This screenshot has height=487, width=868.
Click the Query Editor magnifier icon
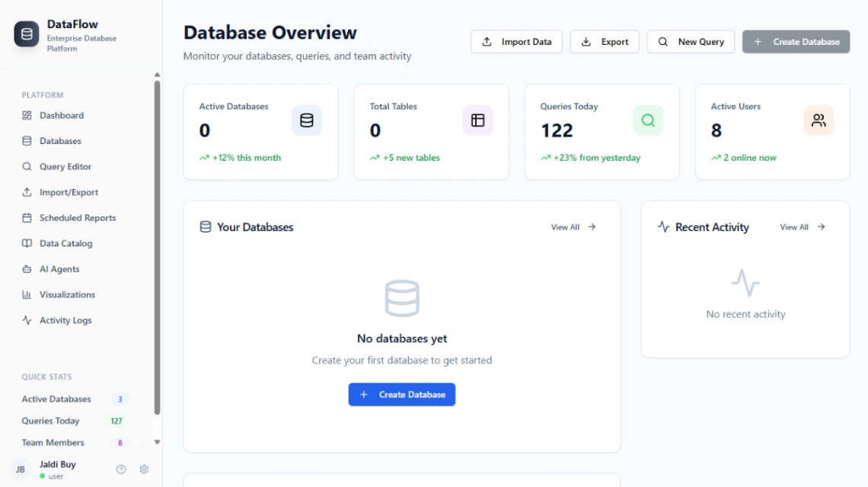point(27,166)
